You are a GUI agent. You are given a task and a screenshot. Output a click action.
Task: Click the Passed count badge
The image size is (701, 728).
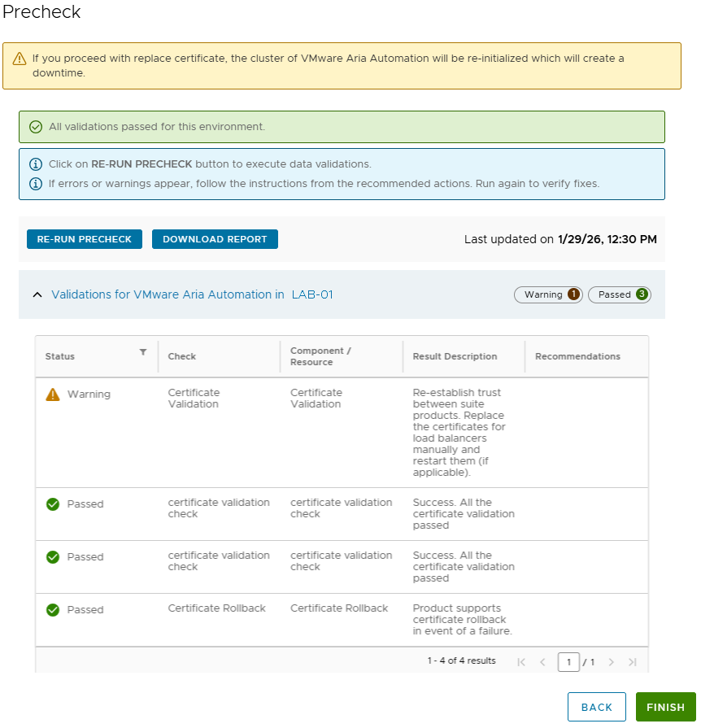[620, 294]
